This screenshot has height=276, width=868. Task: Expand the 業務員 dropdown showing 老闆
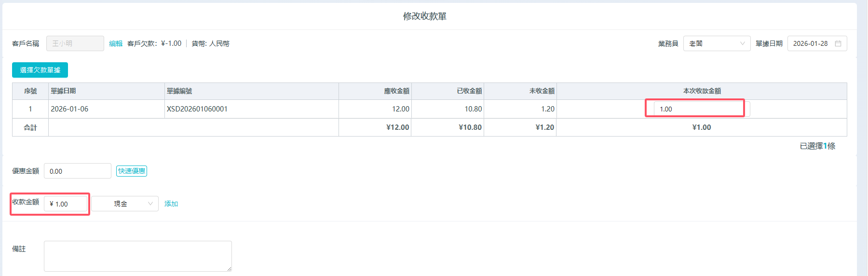(x=716, y=43)
